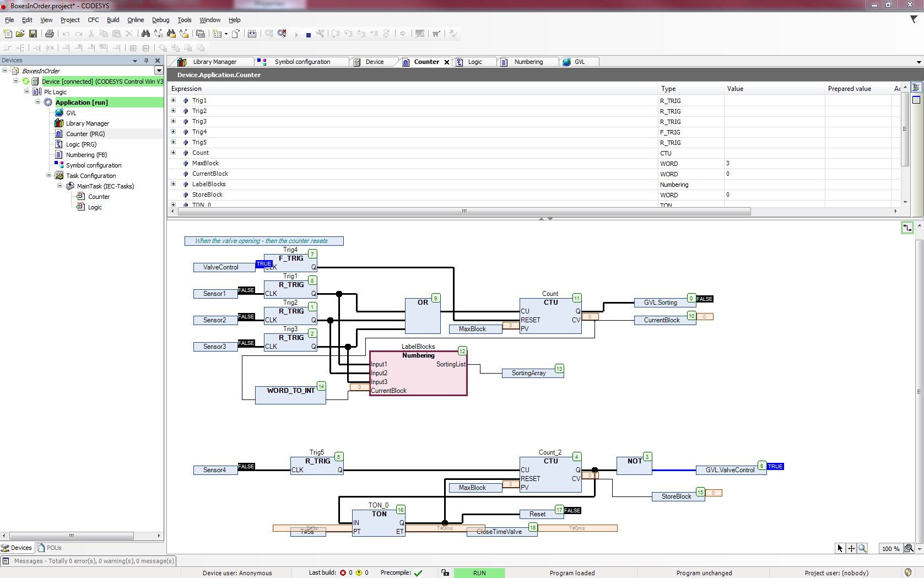Expand the Trig4 variable row

click(174, 132)
